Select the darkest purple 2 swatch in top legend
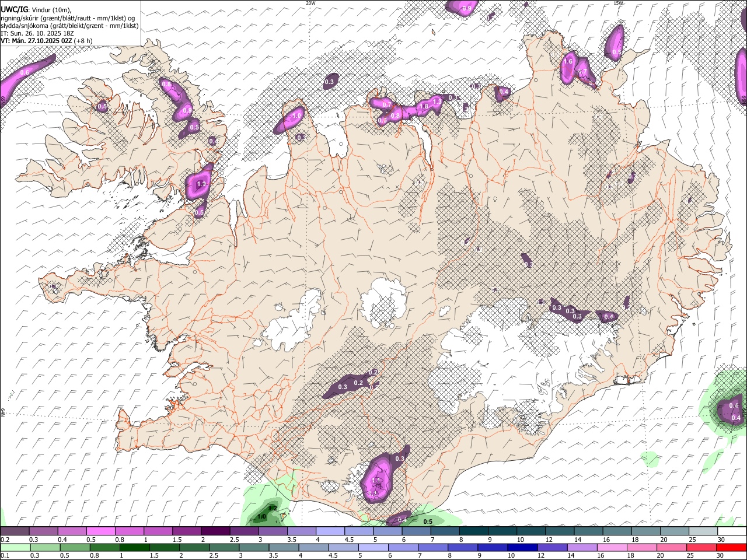Viewport: 747px width, 560px height. [x=215, y=531]
